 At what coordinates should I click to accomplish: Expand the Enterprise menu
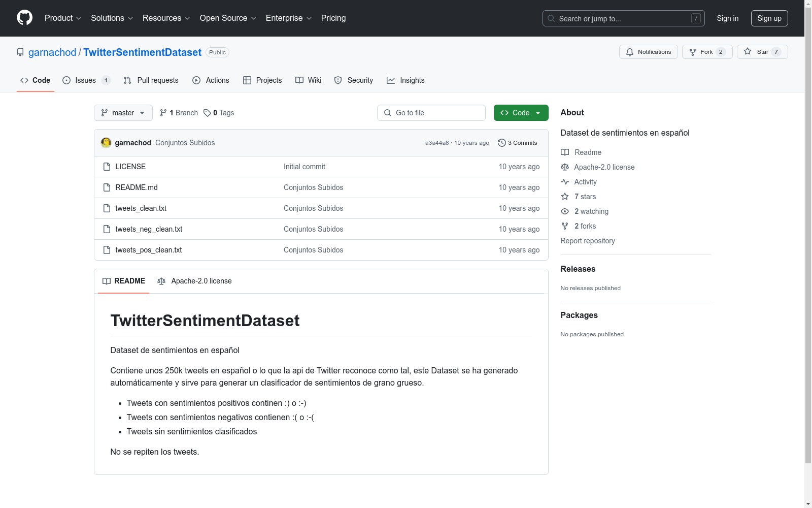coord(289,18)
